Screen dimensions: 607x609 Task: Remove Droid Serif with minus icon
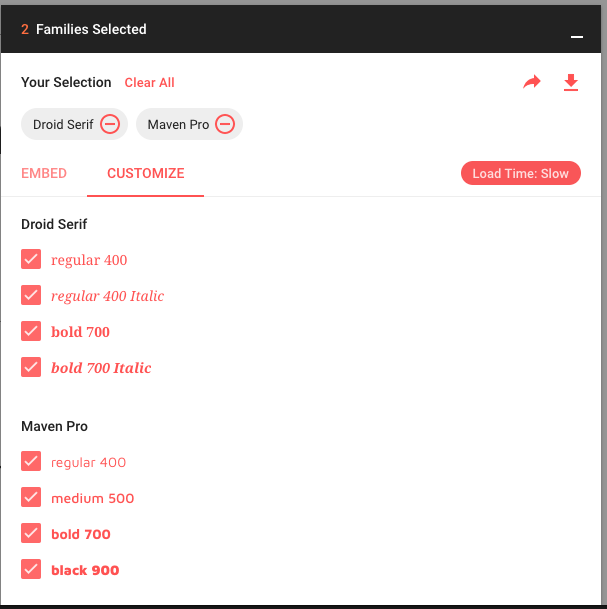[x=110, y=125]
